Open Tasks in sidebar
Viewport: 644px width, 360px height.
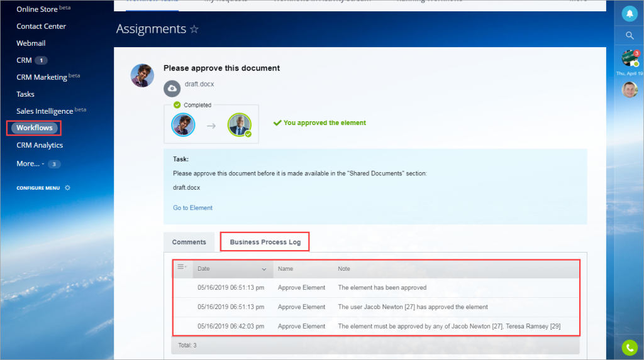25,94
